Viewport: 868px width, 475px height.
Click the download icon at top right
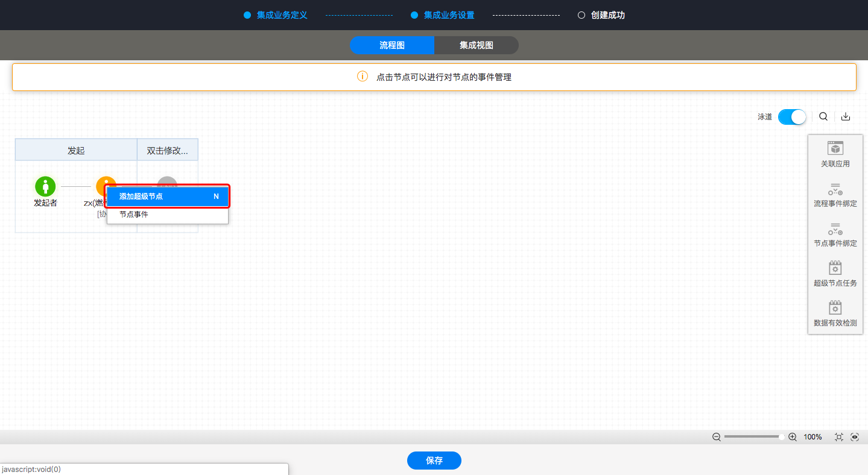[x=846, y=116]
